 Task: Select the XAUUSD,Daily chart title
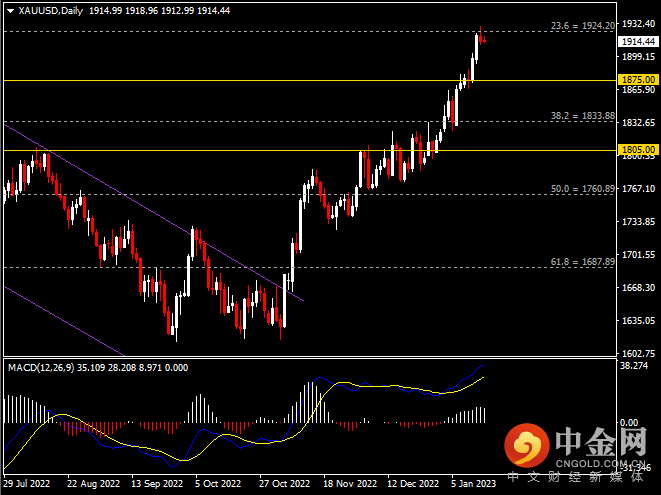(x=46, y=10)
